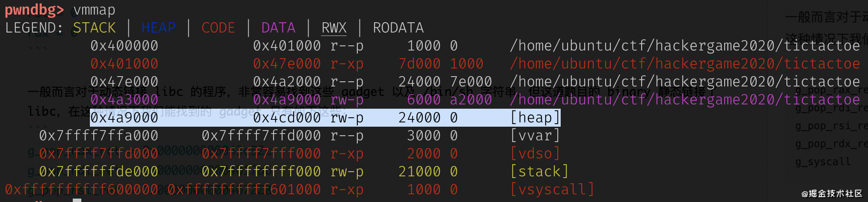Viewport: 868px width, 202px height.
Task: Click red start address 0x401000
Action: (x=124, y=64)
